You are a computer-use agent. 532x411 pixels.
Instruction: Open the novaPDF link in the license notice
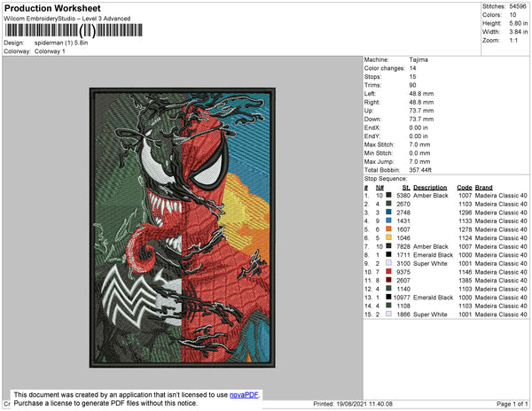pos(244,395)
